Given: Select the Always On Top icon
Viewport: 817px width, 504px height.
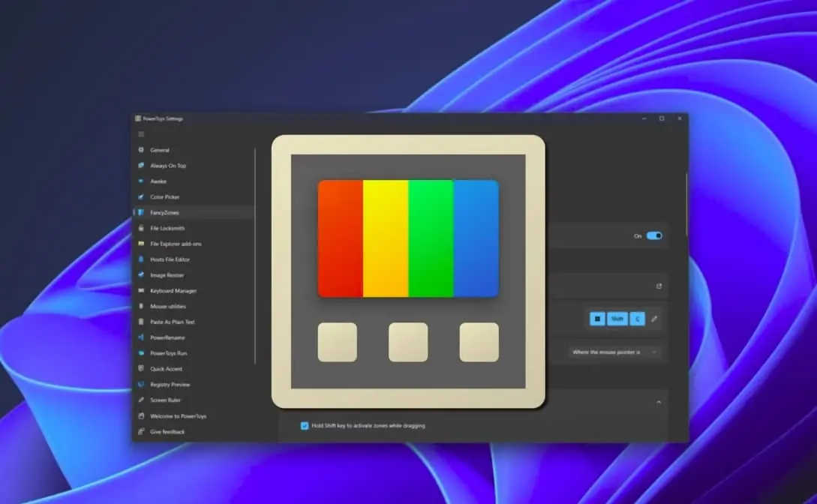Looking at the screenshot, I should pyautogui.click(x=141, y=166).
